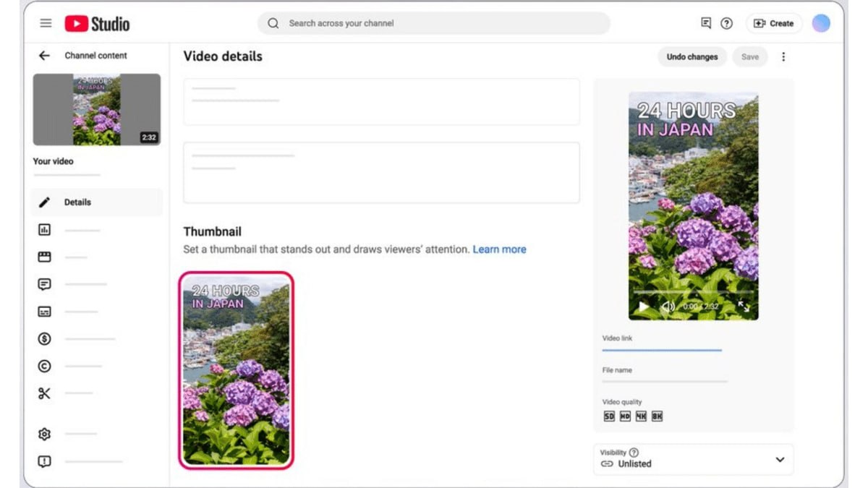Open the Settings gear icon
Image resolution: width=868 pixels, height=488 pixels.
tap(44, 434)
